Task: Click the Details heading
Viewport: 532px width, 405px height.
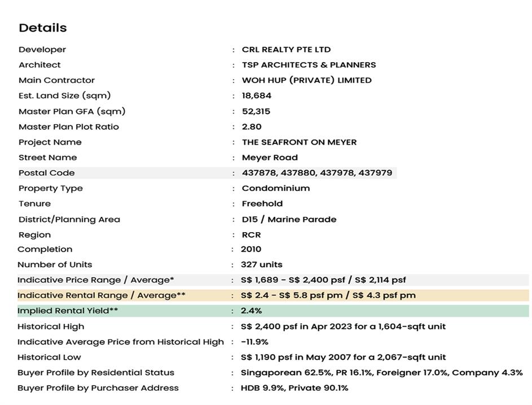Action: click(x=43, y=28)
